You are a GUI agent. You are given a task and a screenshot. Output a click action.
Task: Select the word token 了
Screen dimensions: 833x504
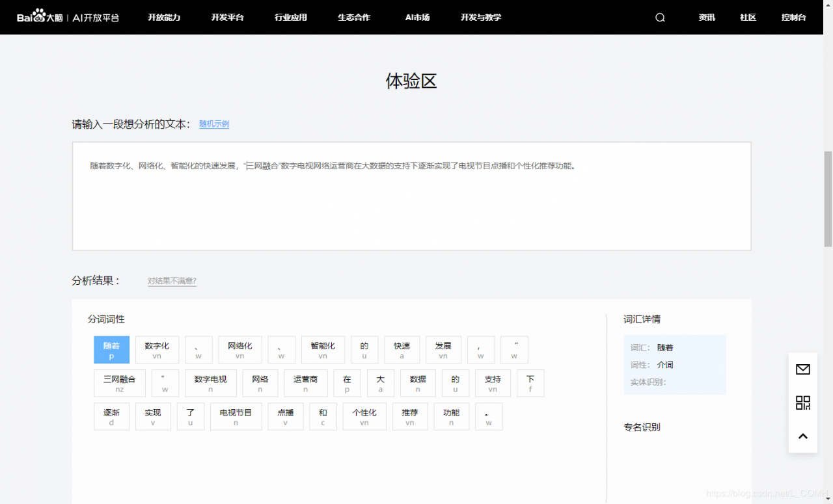[191, 416]
